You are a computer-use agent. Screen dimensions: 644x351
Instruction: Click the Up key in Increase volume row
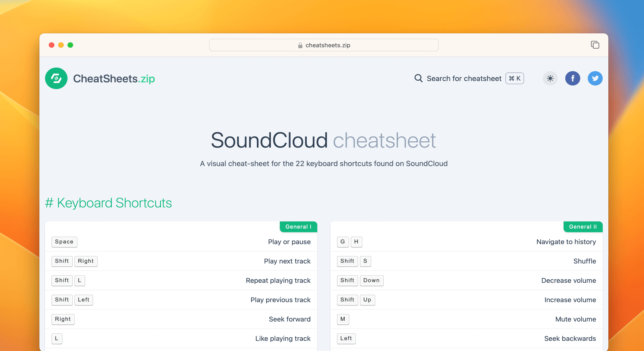point(367,300)
